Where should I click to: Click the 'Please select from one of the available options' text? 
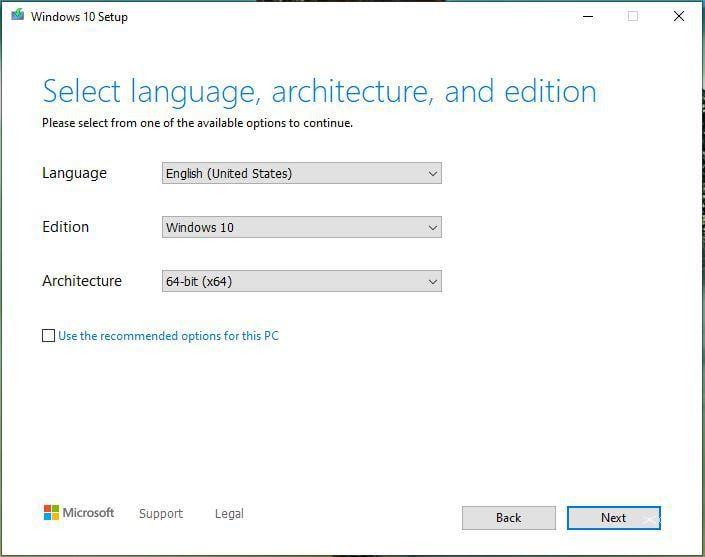[197, 124]
